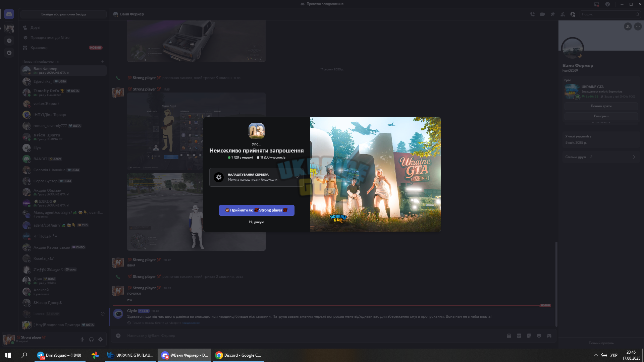This screenshot has height=362, width=644.
Task: Create a new DM with plus icon
Action: [x=103, y=61]
